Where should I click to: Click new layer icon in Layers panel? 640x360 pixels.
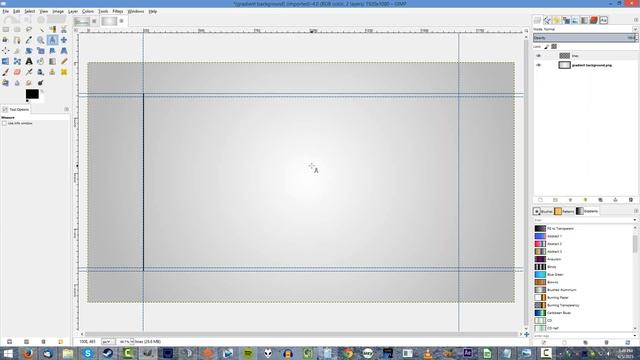pyautogui.click(x=540, y=200)
